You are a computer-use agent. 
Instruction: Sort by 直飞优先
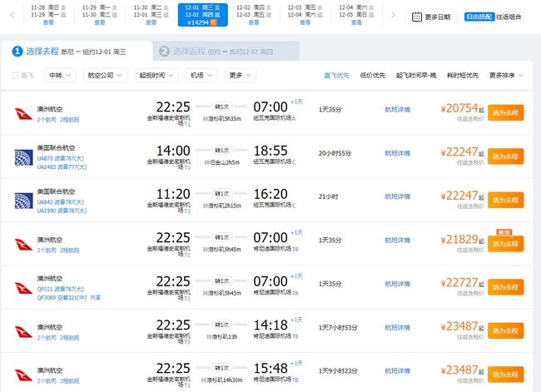(x=336, y=75)
